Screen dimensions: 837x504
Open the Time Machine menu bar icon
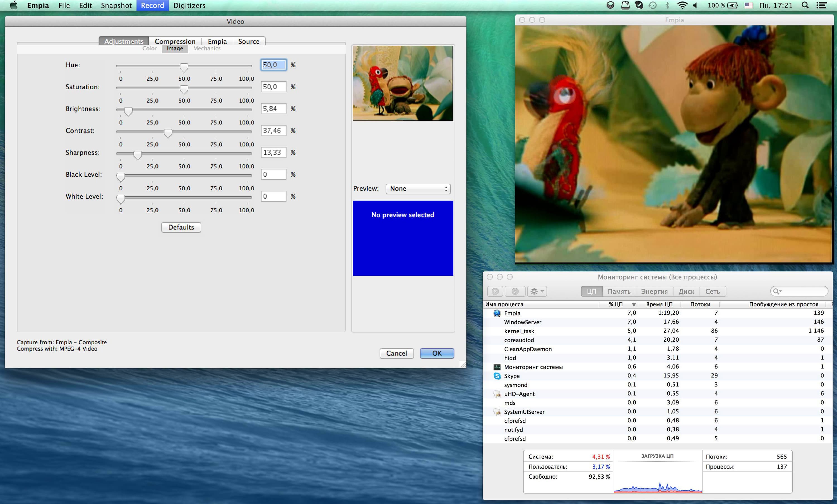[x=653, y=5]
